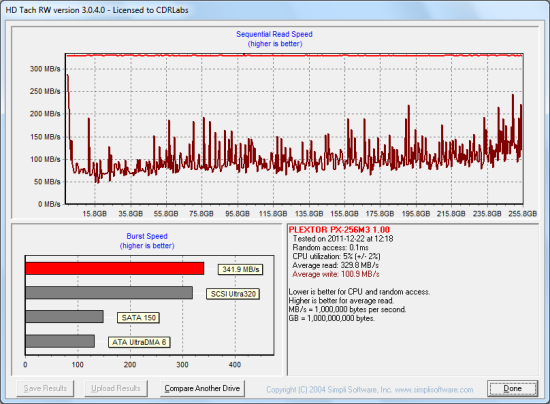Viewport: 550px width, 404px height.
Task: Click the ATA UltraDMA 6 label
Action: coord(139,342)
